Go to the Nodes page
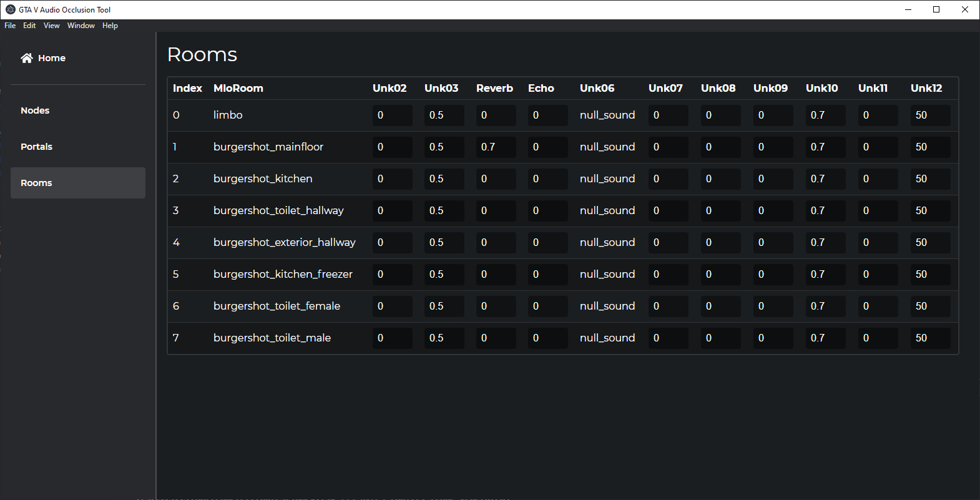 78,110
